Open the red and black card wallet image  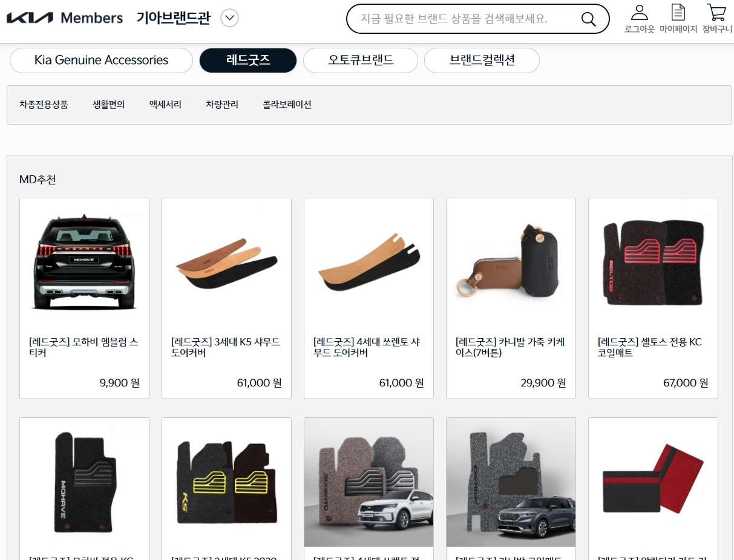point(653,482)
